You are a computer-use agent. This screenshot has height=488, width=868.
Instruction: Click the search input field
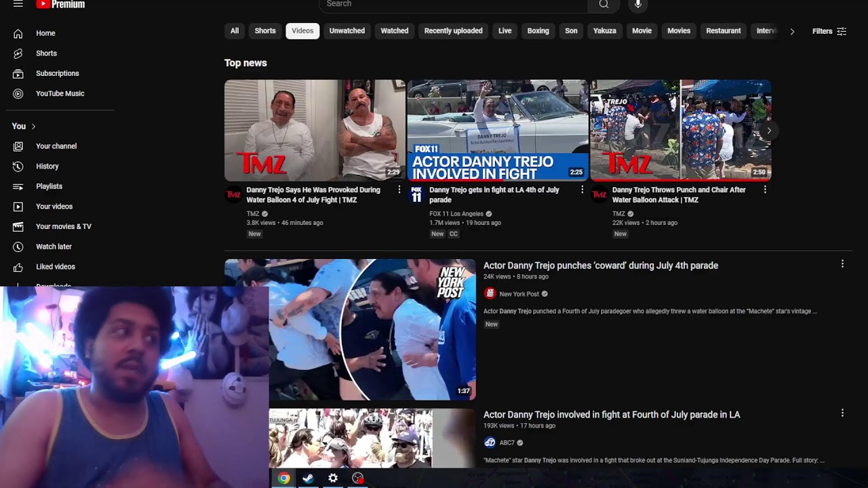click(453, 4)
